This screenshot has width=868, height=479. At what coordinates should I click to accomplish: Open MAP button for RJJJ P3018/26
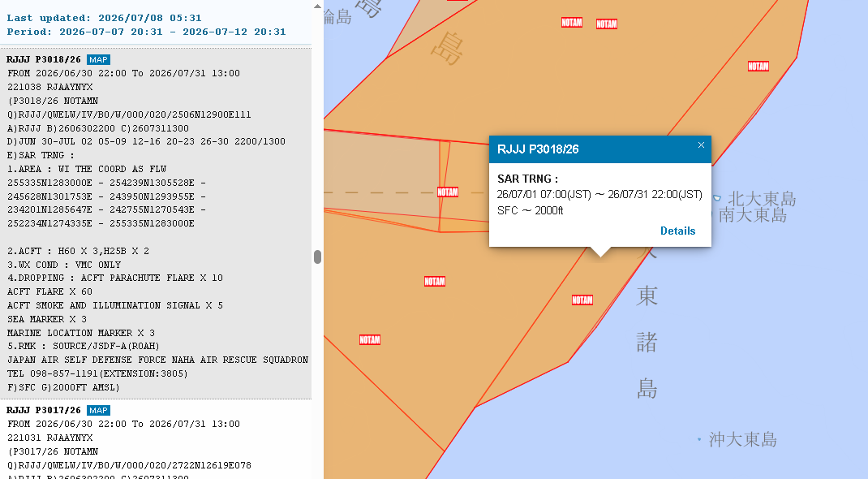pyautogui.click(x=98, y=60)
